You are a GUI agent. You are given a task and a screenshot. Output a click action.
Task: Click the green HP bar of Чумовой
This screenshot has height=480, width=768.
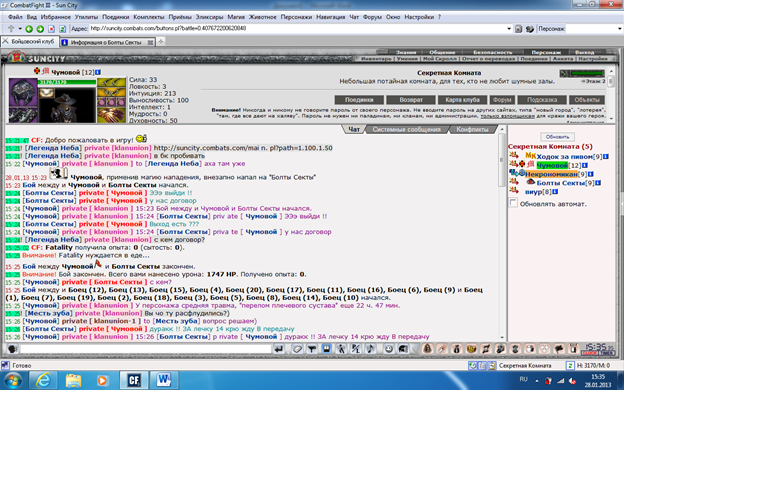pyautogui.click(x=67, y=82)
